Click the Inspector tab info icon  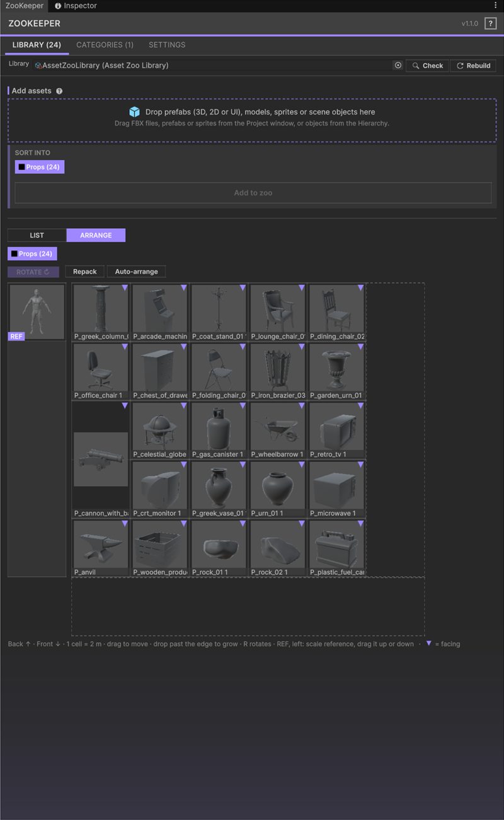tap(58, 6)
